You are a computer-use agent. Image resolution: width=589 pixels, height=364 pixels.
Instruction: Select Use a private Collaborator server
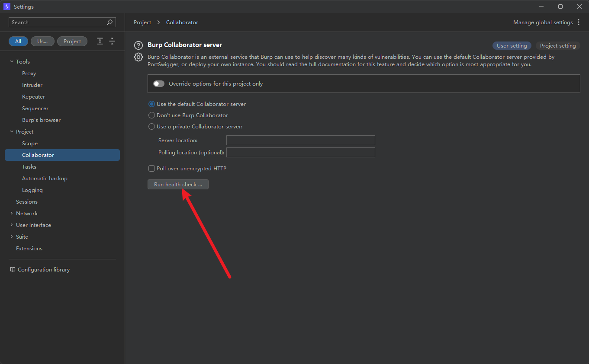pyautogui.click(x=151, y=127)
